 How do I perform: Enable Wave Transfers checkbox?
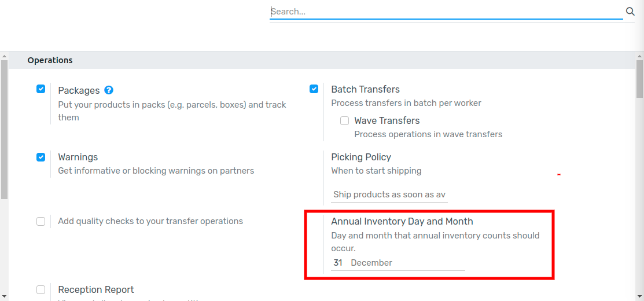[x=344, y=121]
